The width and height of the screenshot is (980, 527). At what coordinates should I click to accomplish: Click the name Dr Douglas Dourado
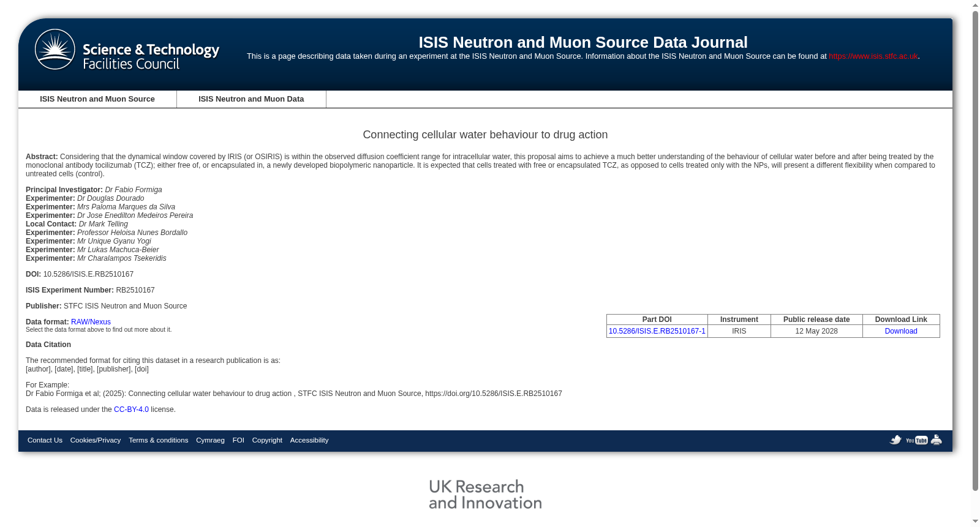coord(111,198)
